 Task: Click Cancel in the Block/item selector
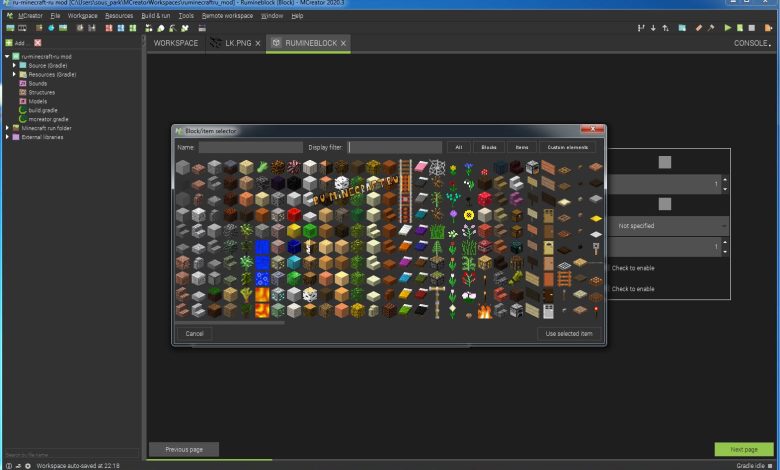[194, 333]
